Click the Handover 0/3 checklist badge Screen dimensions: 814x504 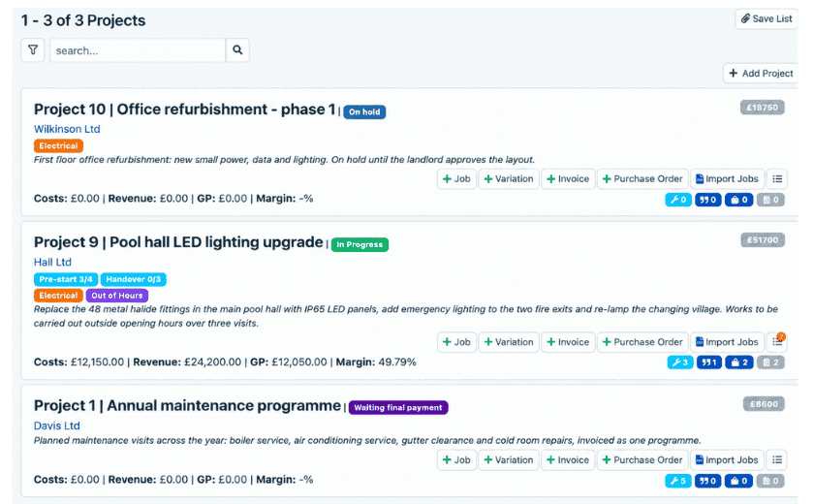click(x=134, y=279)
